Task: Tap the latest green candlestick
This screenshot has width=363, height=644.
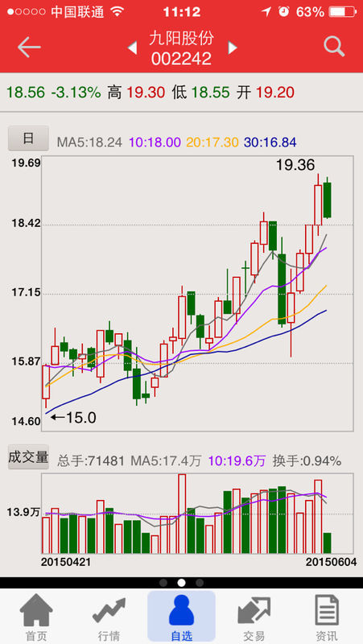Action: tap(327, 200)
